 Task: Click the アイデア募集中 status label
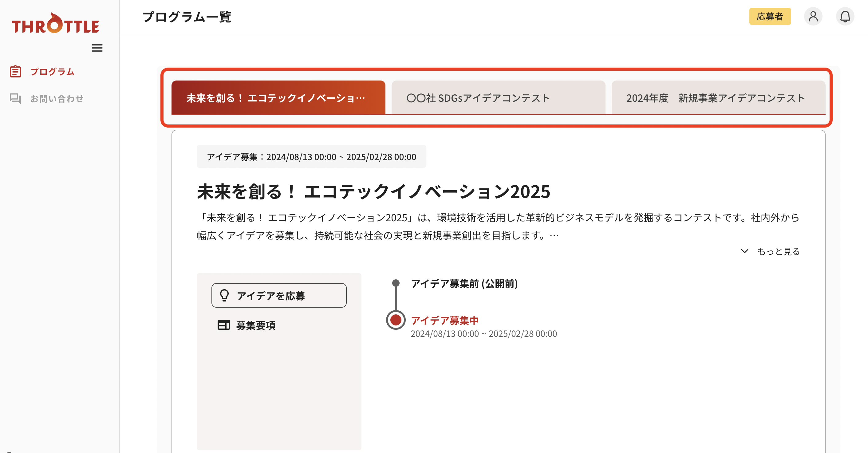point(445,320)
